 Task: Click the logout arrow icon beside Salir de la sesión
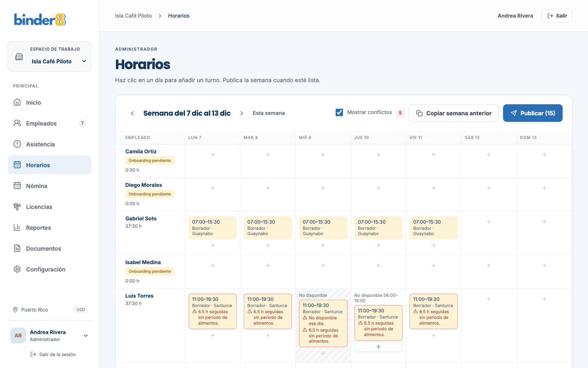[33, 355]
